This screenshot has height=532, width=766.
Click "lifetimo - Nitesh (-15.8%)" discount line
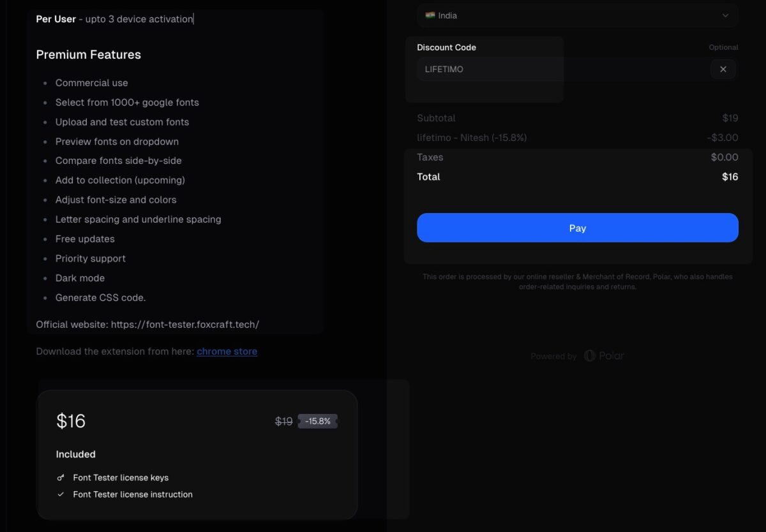(472, 138)
